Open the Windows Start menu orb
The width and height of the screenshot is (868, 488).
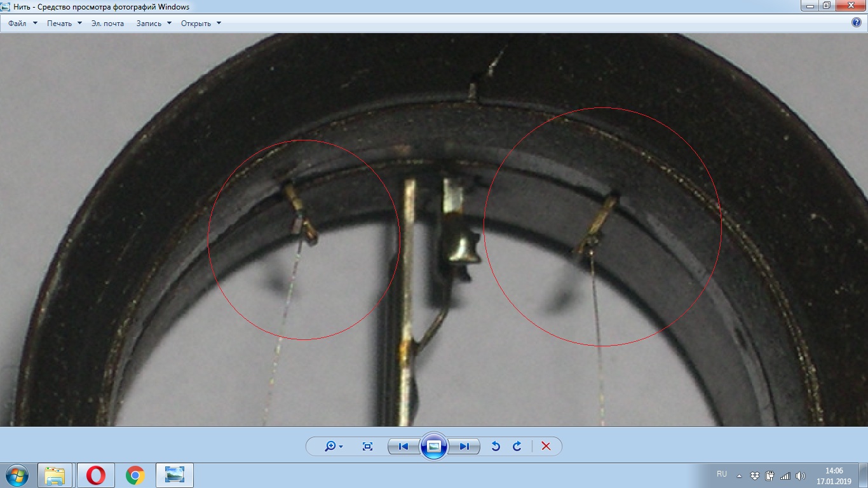coord(17,475)
